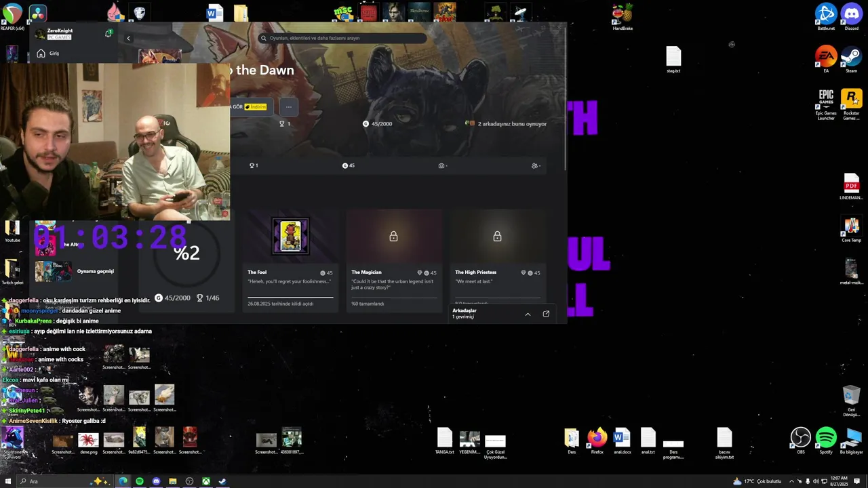
Task: Open the Word shortcut on the desktop top row
Action: tap(215, 13)
